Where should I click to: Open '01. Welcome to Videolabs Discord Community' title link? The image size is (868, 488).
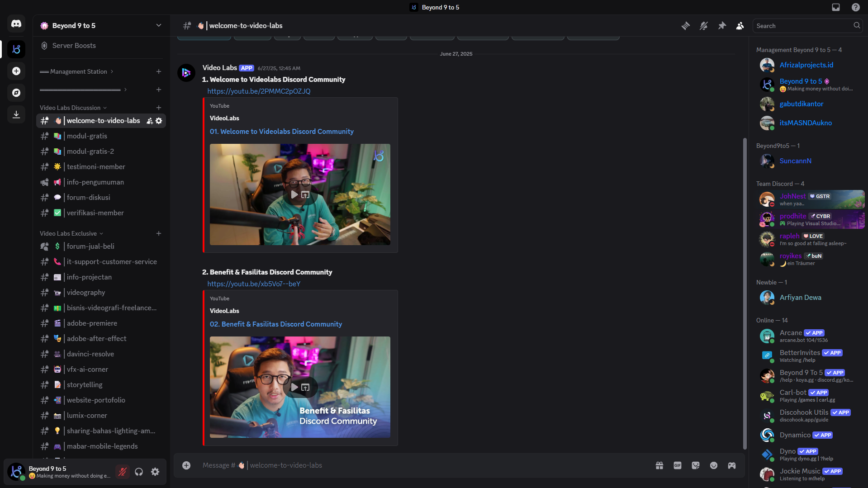click(x=281, y=132)
